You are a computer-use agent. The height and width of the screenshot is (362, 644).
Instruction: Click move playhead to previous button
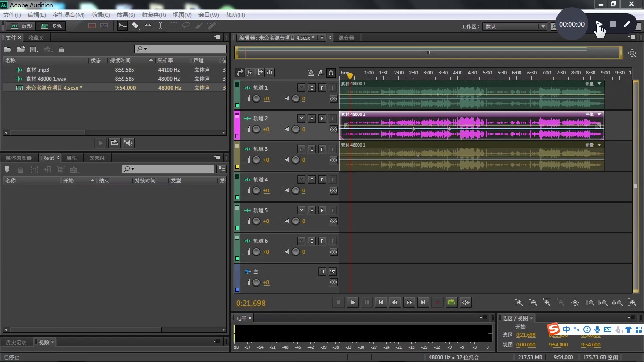[x=380, y=303]
